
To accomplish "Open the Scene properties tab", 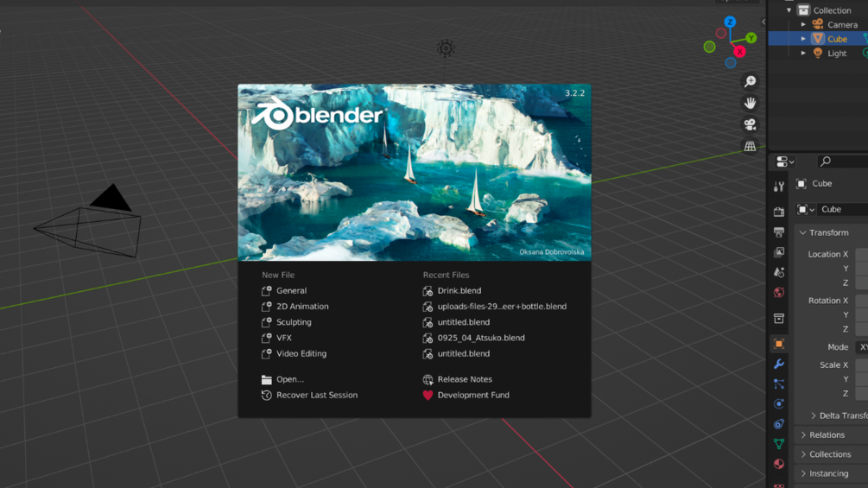I will [779, 272].
